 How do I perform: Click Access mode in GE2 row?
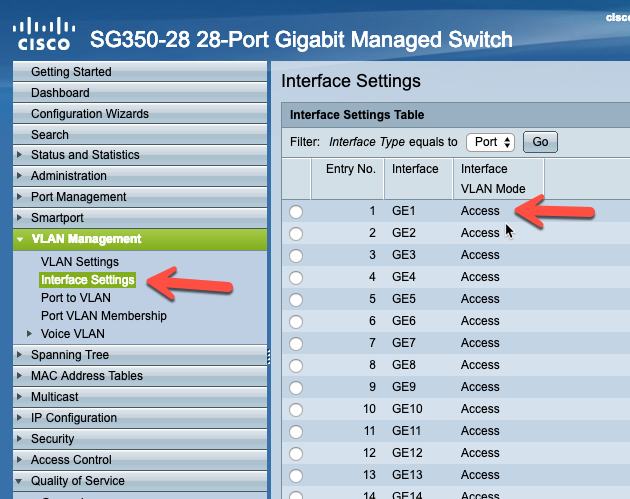(x=480, y=233)
